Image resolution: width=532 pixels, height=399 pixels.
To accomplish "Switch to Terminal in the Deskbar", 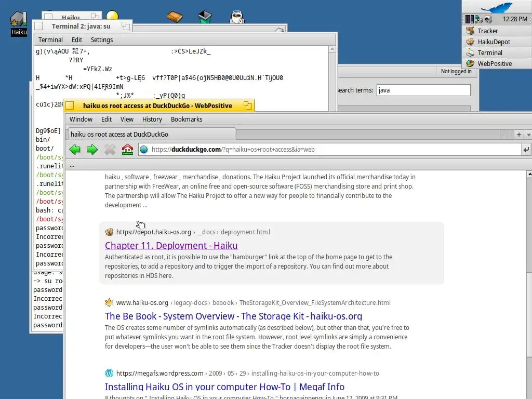I will pos(497,52).
